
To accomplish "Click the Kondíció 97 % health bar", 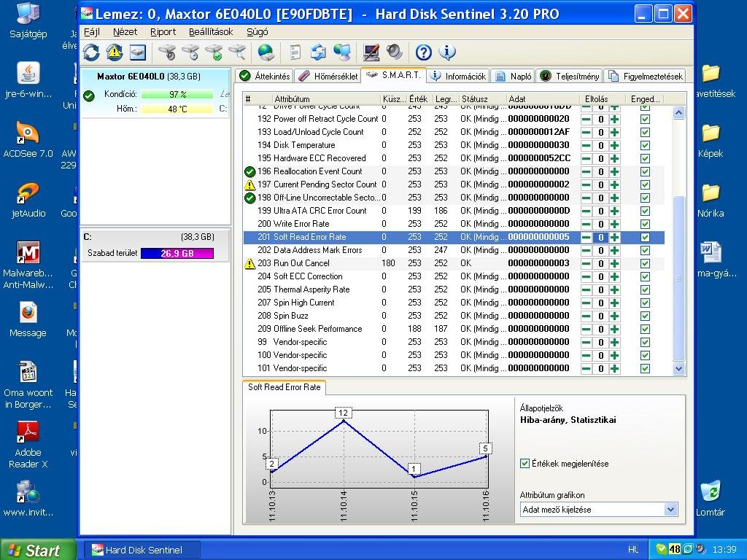I will click(x=177, y=94).
